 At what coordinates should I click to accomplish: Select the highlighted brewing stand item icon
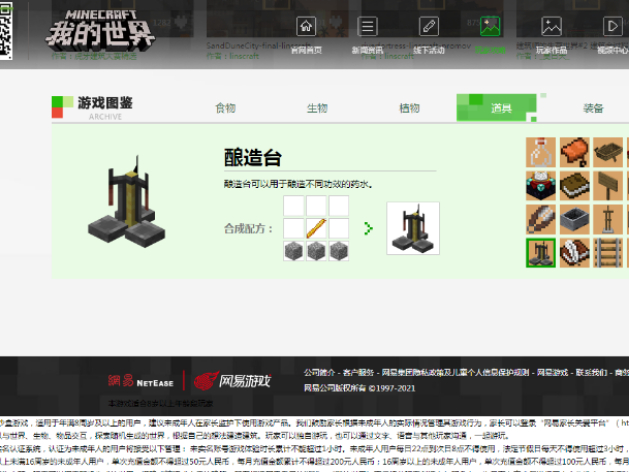tap(541, 253)
